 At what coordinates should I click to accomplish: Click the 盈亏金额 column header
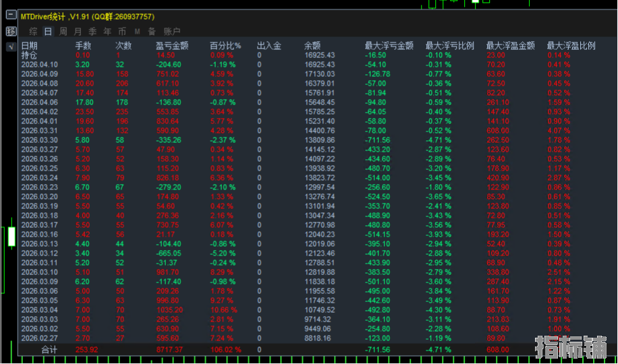coord(171,46)
